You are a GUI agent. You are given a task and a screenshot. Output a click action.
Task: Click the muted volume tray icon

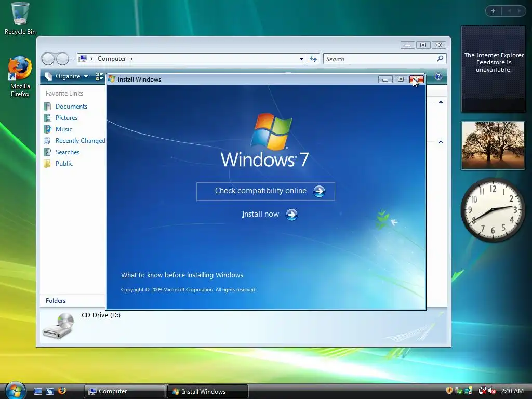[x=492, y=391]
